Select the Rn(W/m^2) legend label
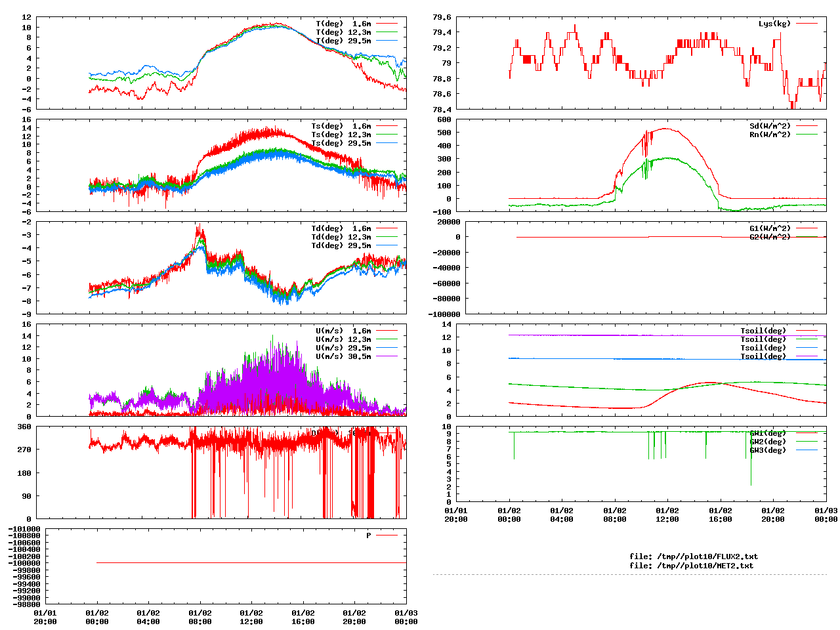 tap(770, 135)
